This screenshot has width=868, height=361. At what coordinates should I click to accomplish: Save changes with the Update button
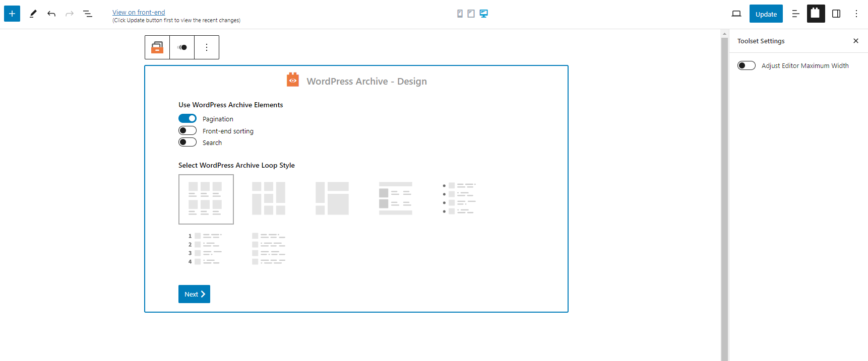point(766,14)
